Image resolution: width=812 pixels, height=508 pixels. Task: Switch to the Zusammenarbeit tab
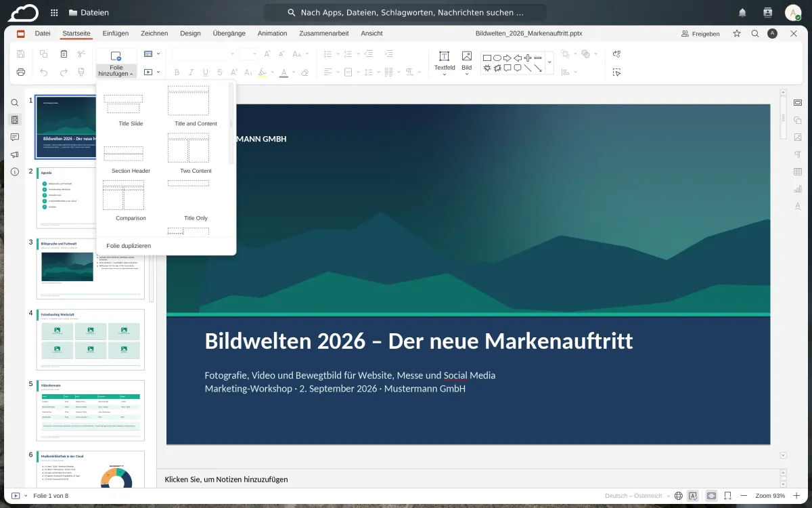pos(323,33)
